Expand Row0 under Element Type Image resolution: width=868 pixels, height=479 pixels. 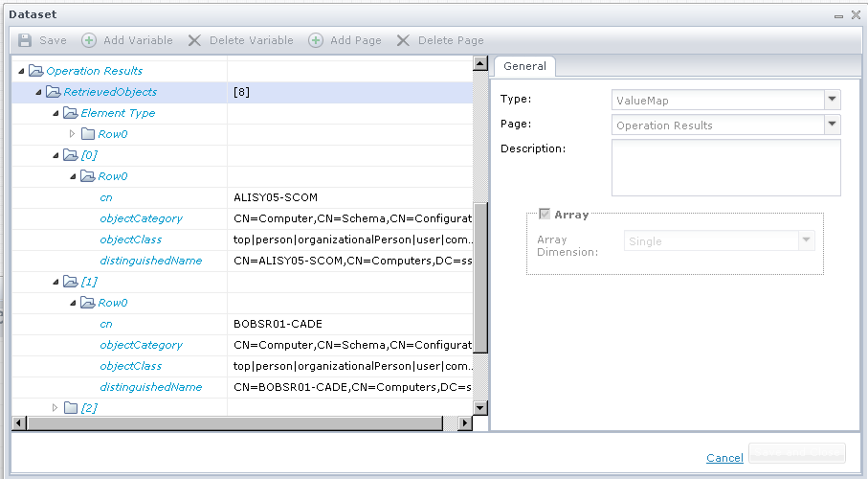point(72,134)
